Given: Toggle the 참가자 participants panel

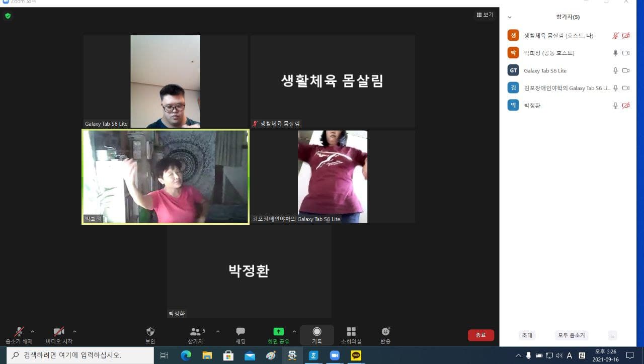Looking at the screenshot, I should pyautogui.click(x=196, y=335).
